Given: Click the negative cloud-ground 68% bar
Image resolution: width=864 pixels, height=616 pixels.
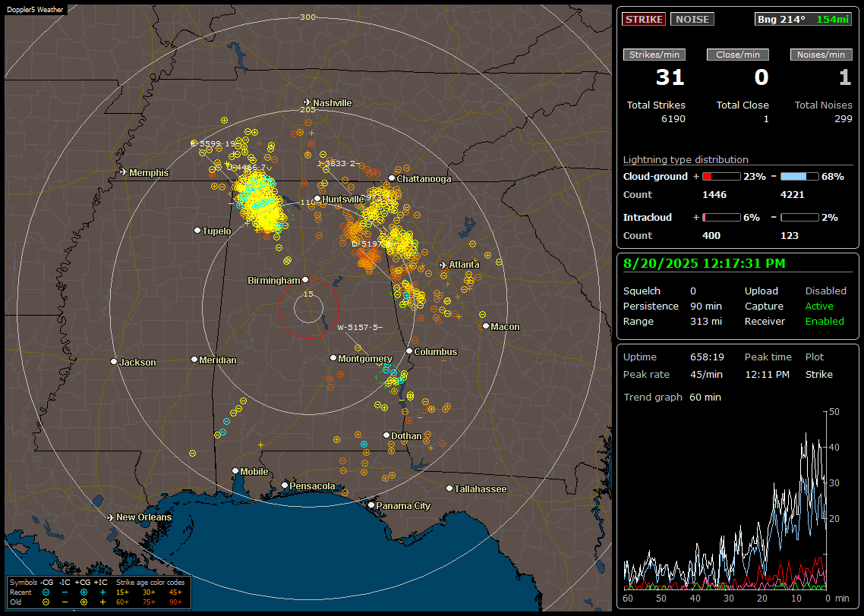Looking at the screenshot, I should click(x=799, y=177).
